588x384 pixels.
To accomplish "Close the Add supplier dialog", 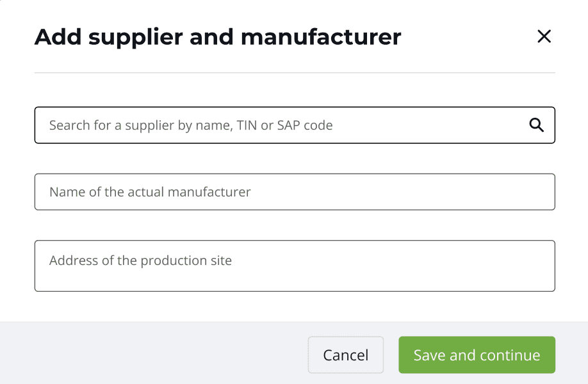I will pyautogui.click(x=544, y=36).
